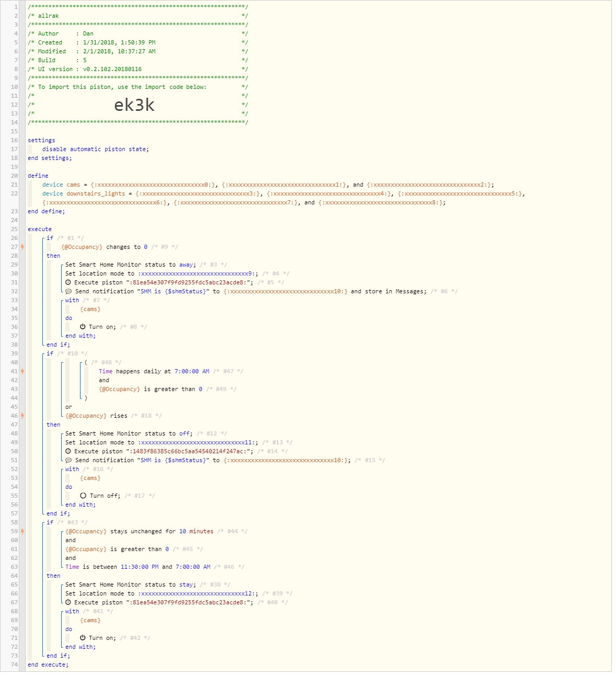The height and width of the screenshot is (676, 616).
Task: Click the 'UI version : v0.2.102.20180116' comment
Action: (x=138, y=69)
